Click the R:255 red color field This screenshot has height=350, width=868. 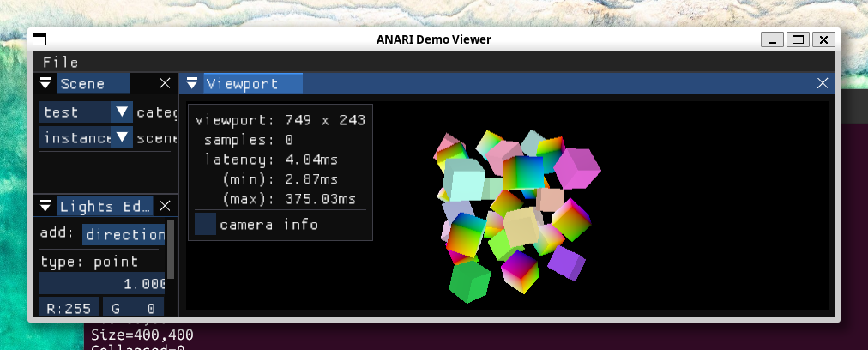[x=69, y=308]
